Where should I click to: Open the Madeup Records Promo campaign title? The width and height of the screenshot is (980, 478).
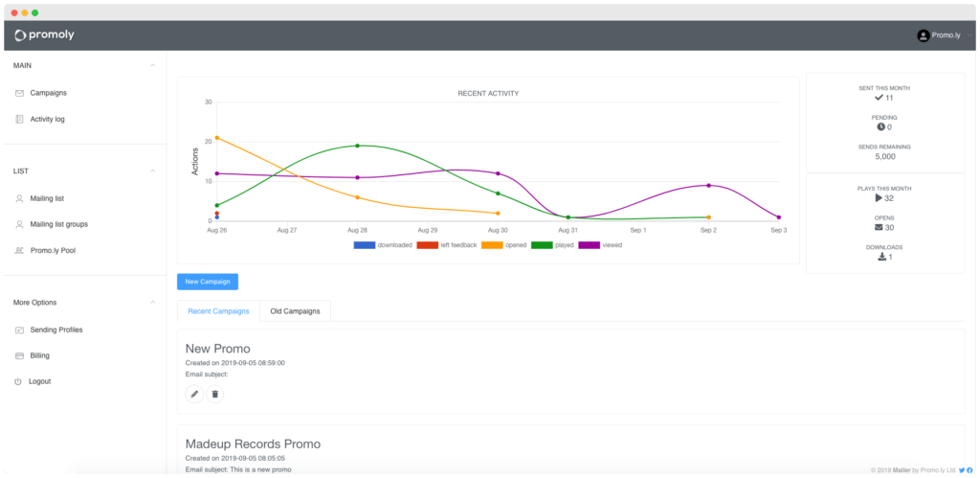[x=253, y=444]
